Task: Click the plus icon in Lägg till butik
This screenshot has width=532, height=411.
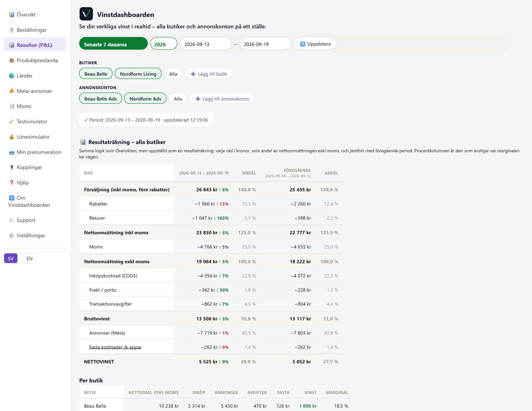Action: click(193, 74)
